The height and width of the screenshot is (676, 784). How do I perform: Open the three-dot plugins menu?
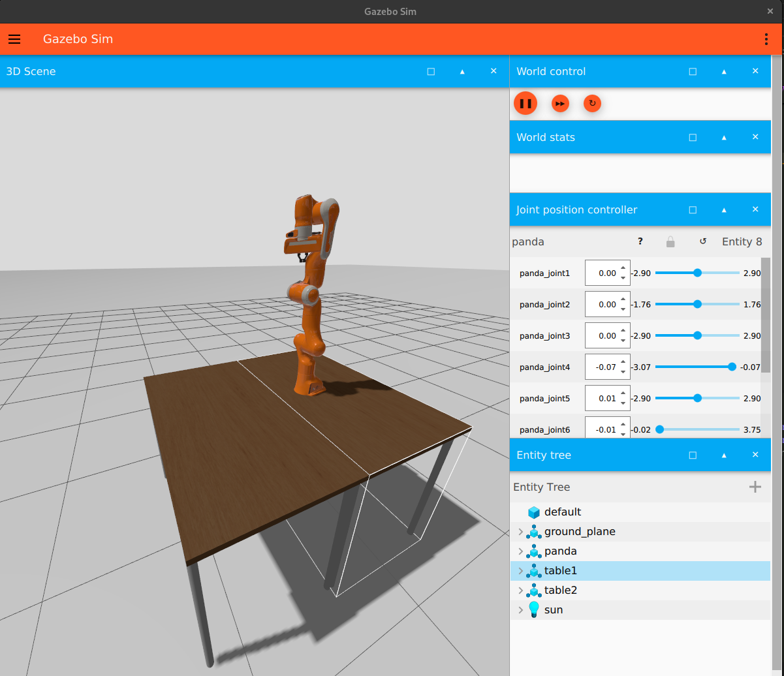(766, 39)
